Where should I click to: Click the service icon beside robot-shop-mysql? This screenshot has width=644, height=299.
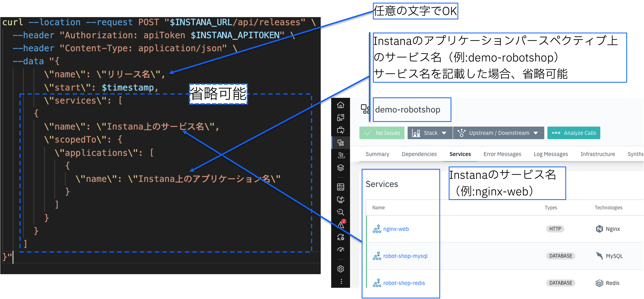[x=377, y=256]
